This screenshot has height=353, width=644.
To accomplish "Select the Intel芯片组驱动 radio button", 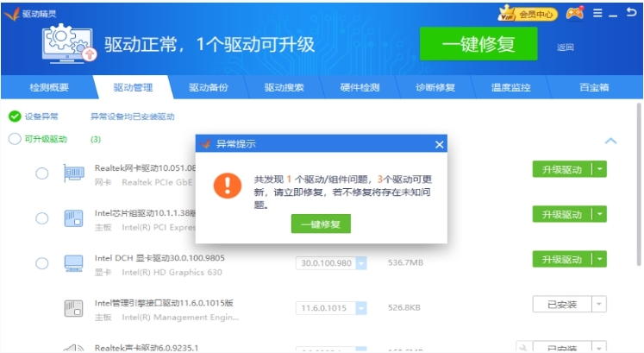I will point(41,218).
